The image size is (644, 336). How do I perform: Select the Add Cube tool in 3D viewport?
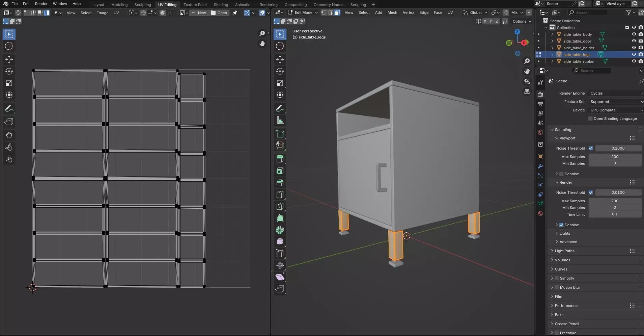pyautogui.click(x=280, y=134)
